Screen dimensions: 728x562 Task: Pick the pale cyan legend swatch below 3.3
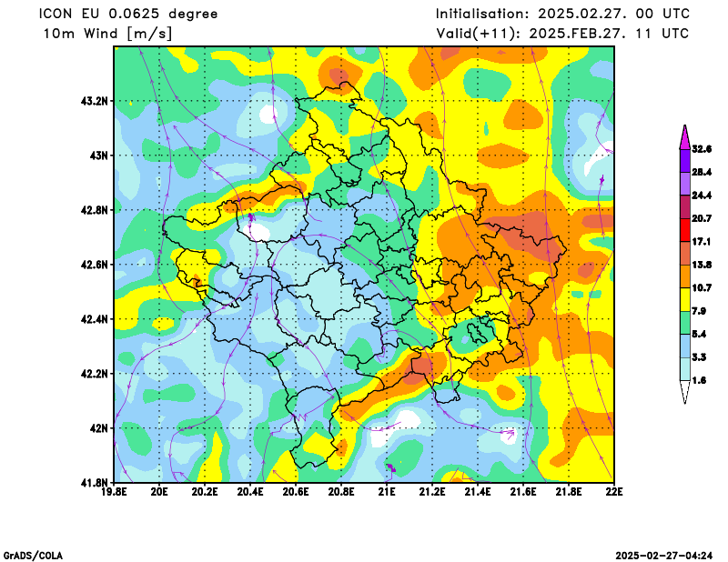coord(685,369)
